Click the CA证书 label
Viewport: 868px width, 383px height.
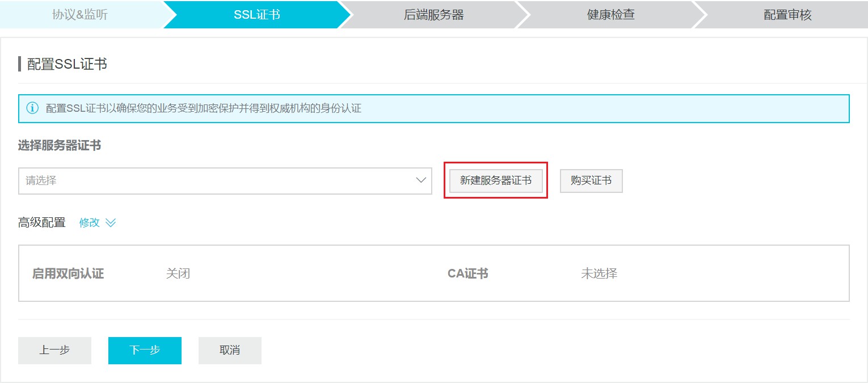(x=467, y=273)
